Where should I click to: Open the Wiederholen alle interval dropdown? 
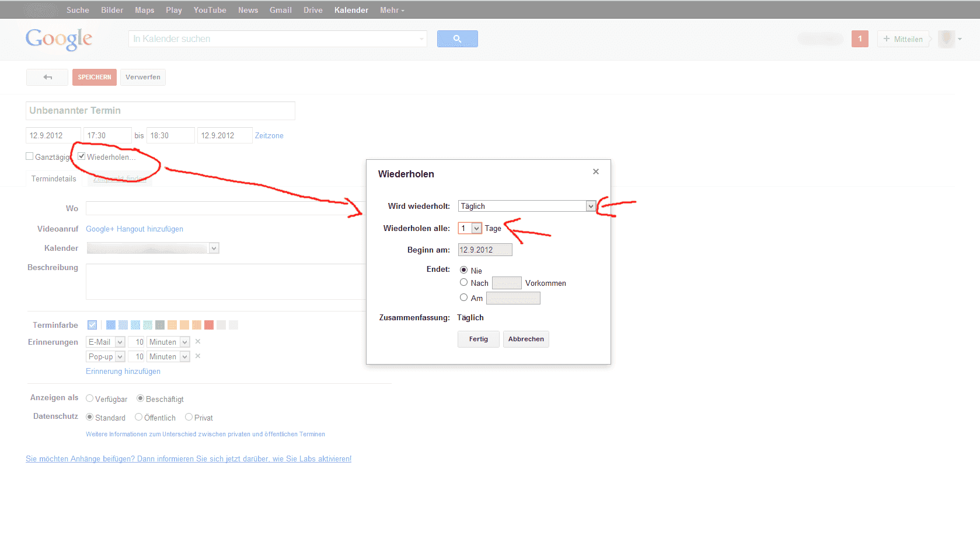pyautogui.click(x=476, y=228)
